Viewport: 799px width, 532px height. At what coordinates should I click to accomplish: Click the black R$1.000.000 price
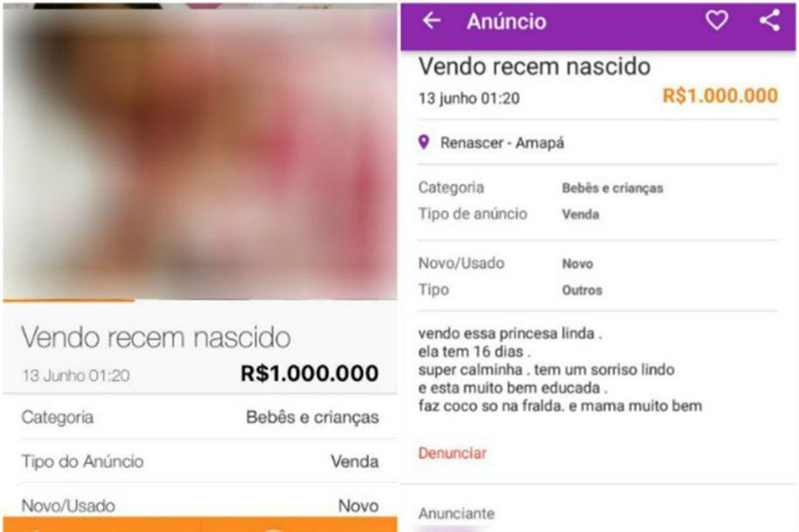click(309, 374)
